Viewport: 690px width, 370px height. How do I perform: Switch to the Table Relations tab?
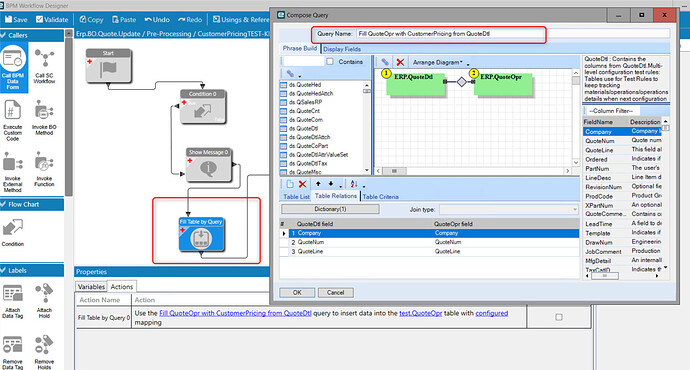click(336, 196)
